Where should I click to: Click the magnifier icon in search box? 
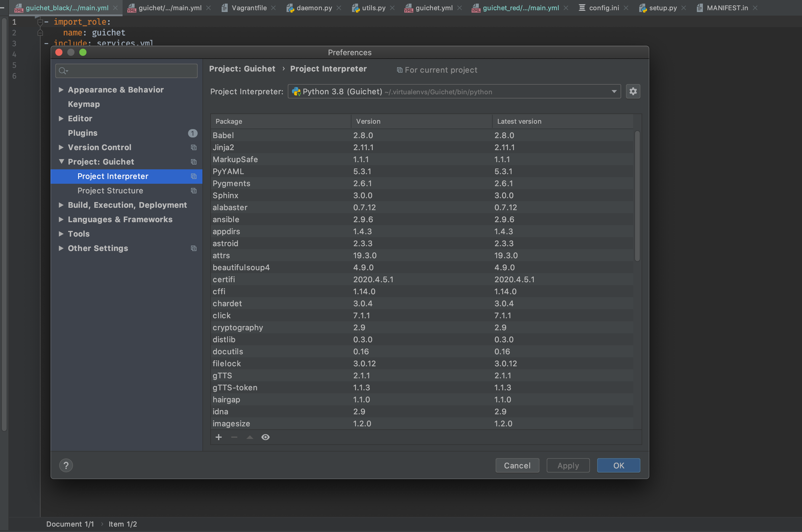point(63,71)
